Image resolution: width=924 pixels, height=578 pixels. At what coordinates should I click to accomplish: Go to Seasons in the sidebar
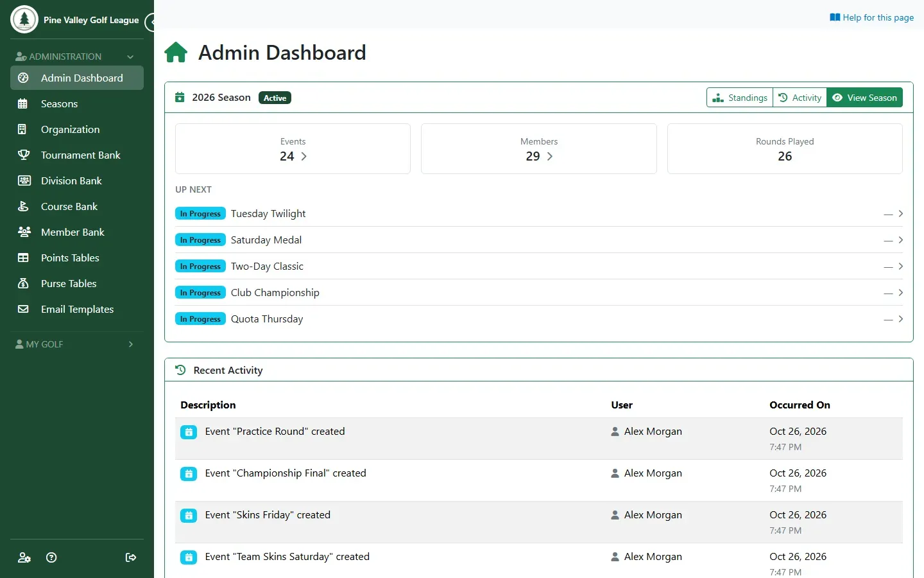(x=77, y=104)
